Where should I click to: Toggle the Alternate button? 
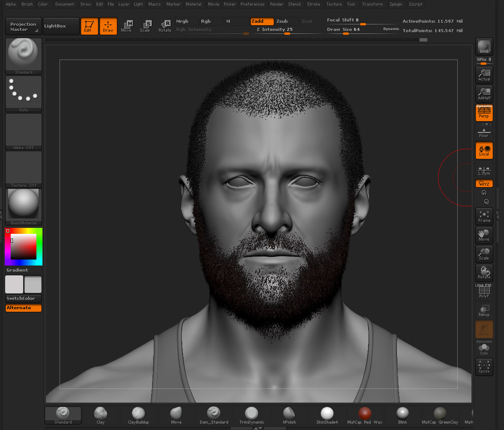24,308
